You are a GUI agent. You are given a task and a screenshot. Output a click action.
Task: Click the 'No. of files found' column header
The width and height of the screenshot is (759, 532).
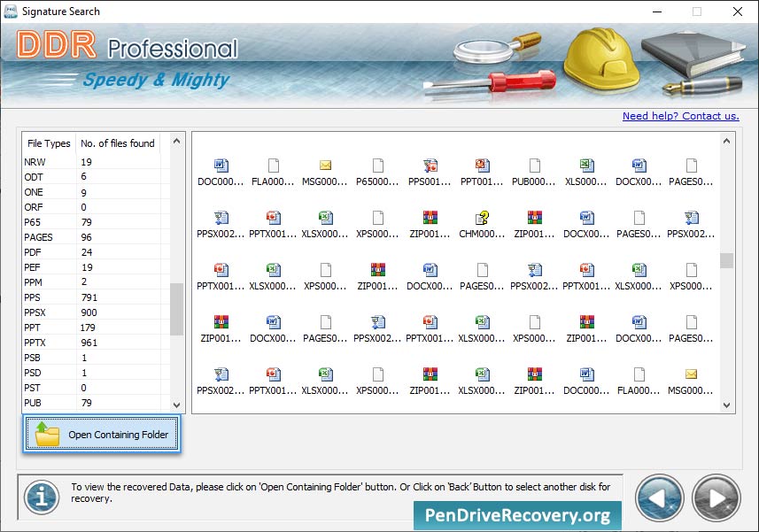coord(118,143)
